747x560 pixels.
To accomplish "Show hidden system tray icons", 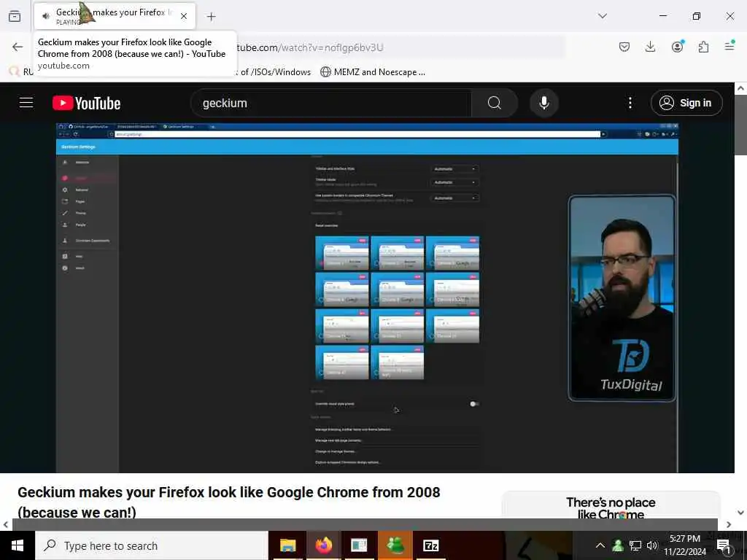I will pos(600,545).
